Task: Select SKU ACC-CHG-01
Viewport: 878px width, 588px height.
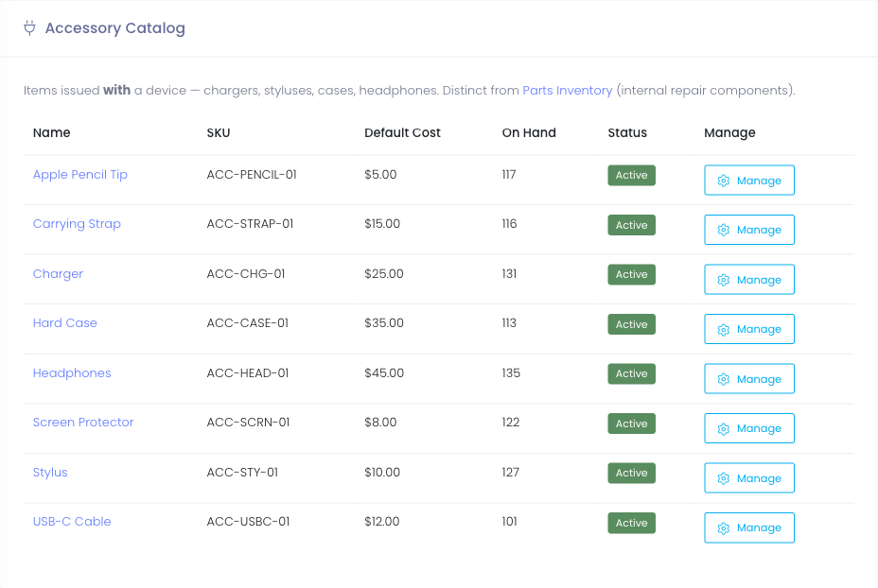Action: (x=246, y=273)
